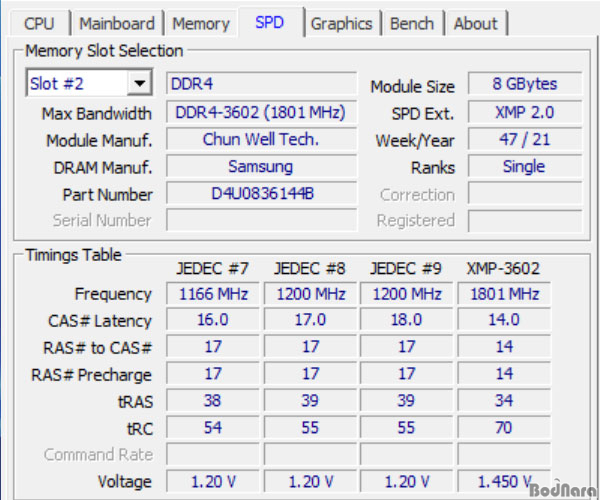Click the Single ranks value

point(525,166)
